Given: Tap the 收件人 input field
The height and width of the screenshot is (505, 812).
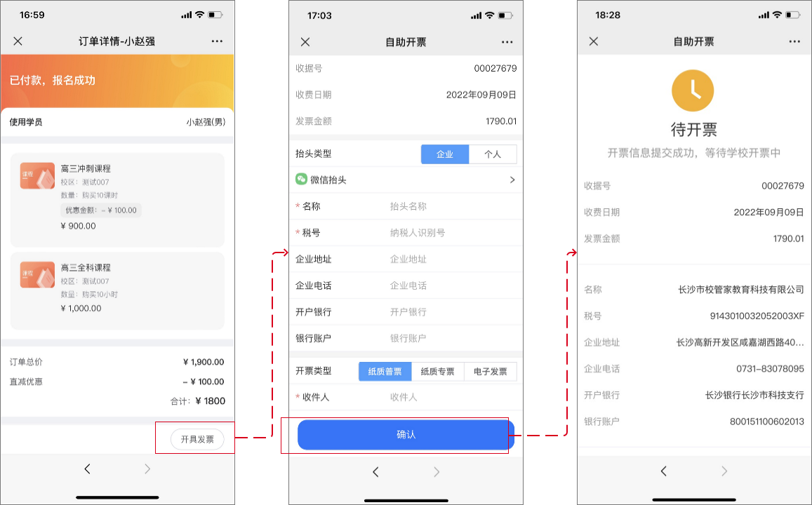Looking at the screenshot, I should [x=449, y=397].
